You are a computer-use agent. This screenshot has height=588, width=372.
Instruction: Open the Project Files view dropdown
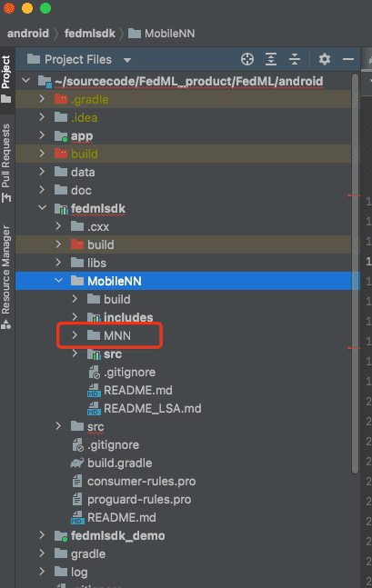click(127, 60)
